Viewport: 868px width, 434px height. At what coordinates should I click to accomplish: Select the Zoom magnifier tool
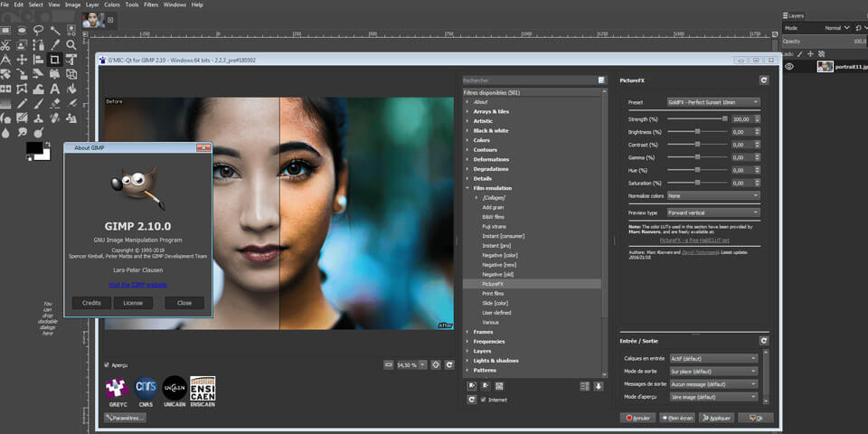coord(71,45)
